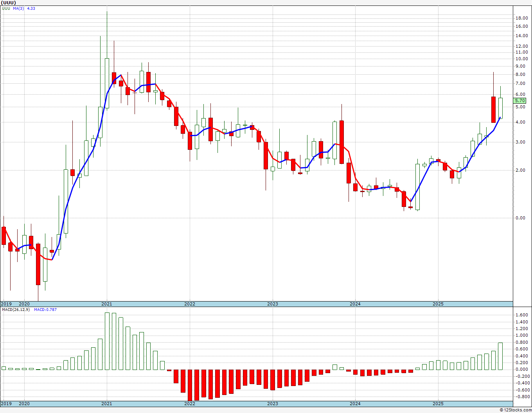
Task: Select the 4.33 moving average value
Action: pos(31,8)
